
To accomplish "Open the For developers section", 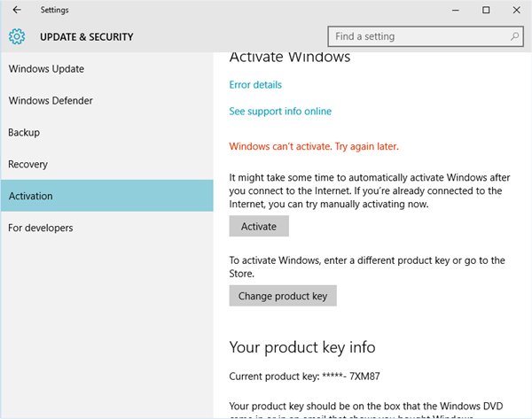I will pyautogui.click(x=41, y=228).
